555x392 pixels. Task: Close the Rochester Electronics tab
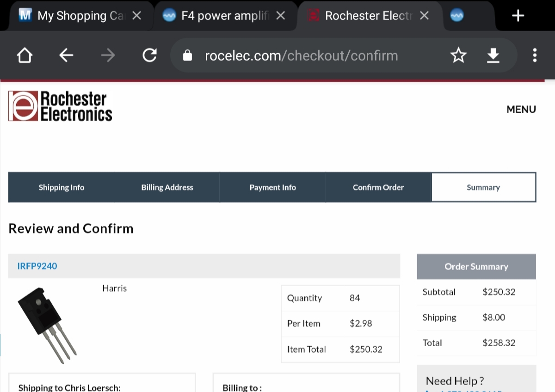424,16
